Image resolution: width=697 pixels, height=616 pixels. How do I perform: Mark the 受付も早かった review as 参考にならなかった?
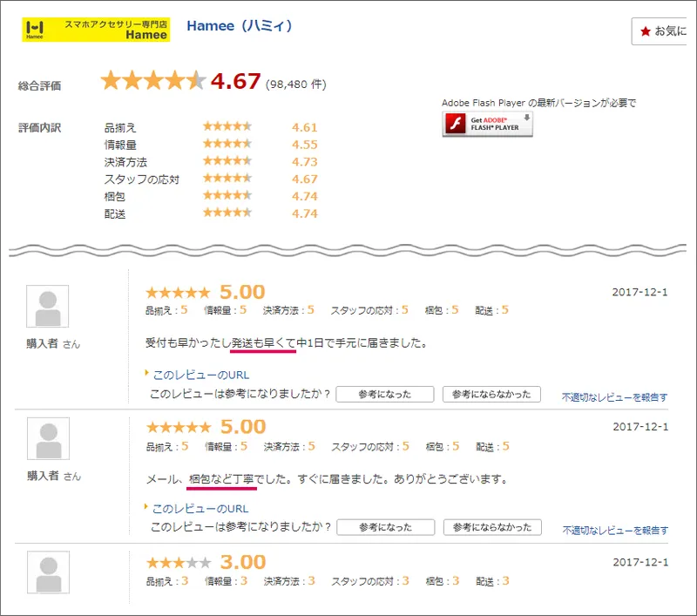pyautogui.click(x=491, y=394)
